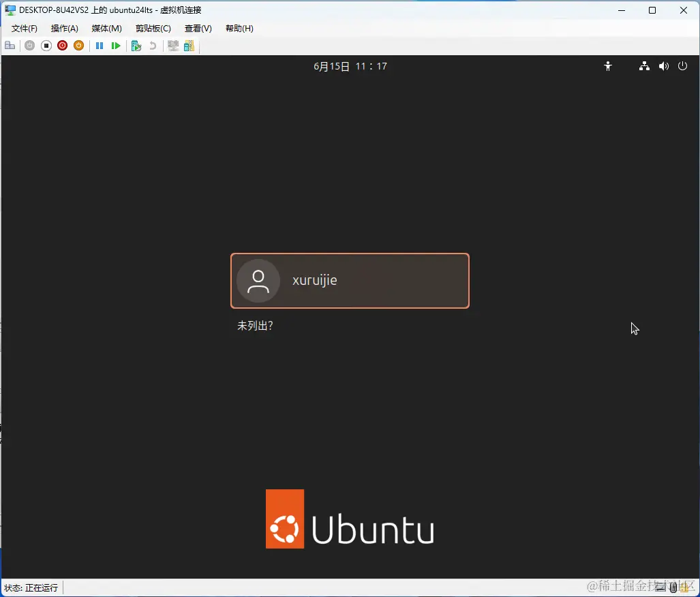Screen dimensions: 700x597
Task: Open the Ubuntu power menu icon
Action: click(x=682, y=67)
